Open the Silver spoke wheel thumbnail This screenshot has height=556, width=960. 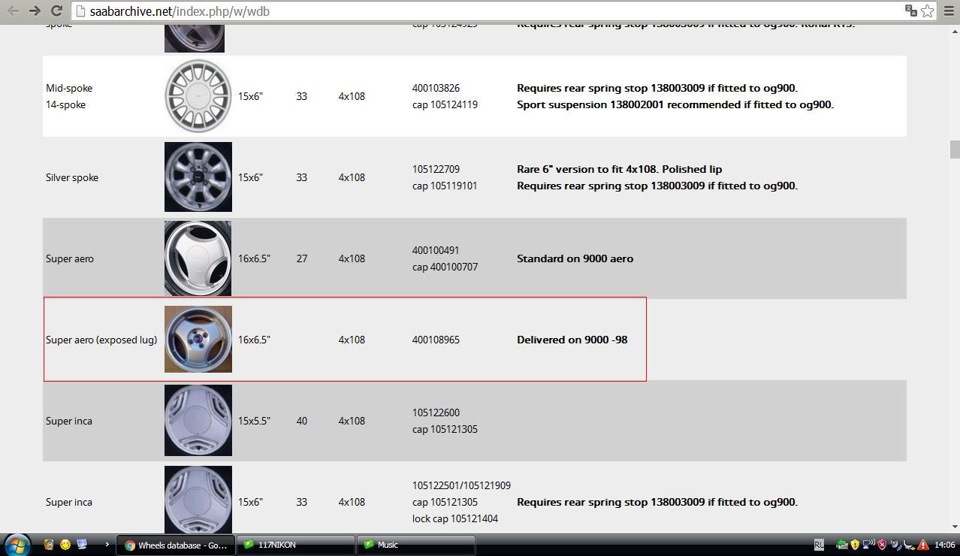pyautogui.click(x=198, y=177)
